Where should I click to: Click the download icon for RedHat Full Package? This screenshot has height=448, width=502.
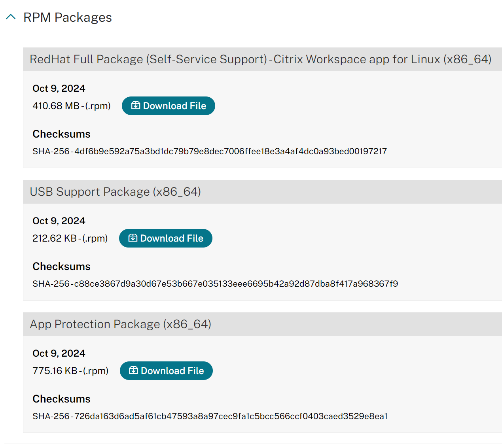coord(136,106)
